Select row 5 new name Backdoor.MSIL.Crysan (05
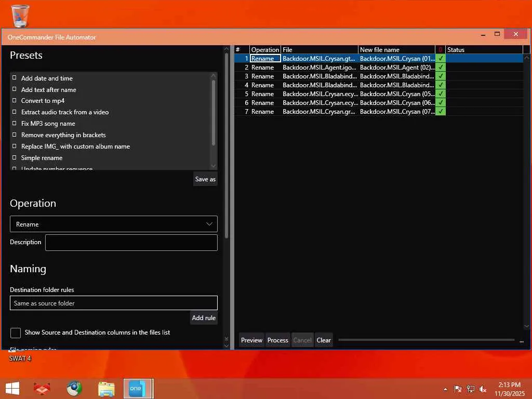Viewport: 532px width, 399px height. (396, 94)
